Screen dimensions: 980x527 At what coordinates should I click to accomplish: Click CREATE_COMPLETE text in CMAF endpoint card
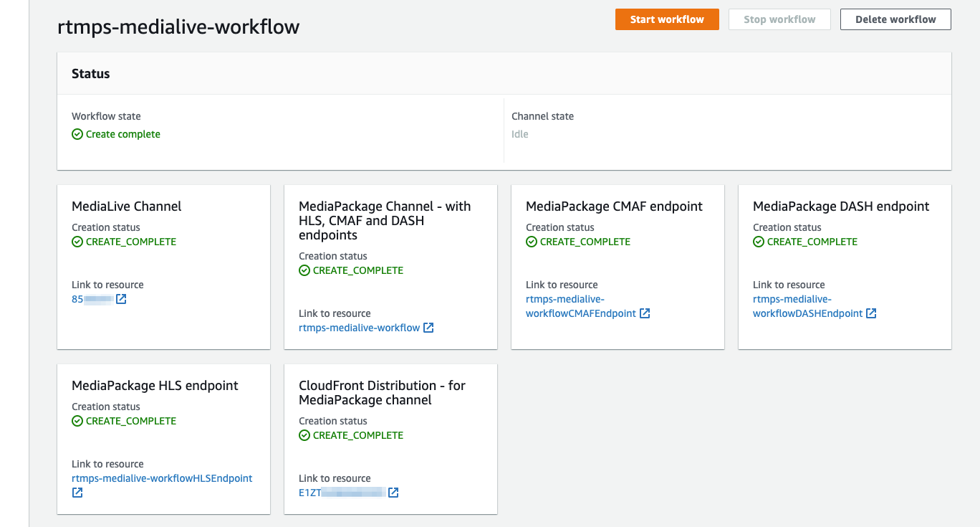pyautogui.click(x=585, y=242)
